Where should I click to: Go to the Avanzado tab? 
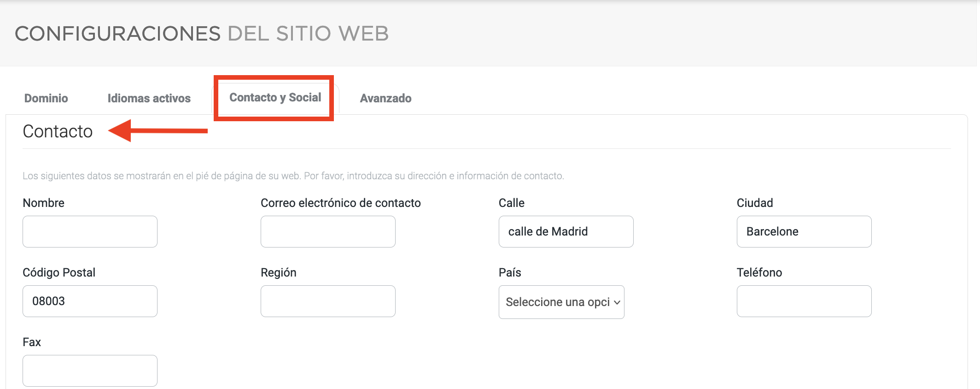coord(385,98)
